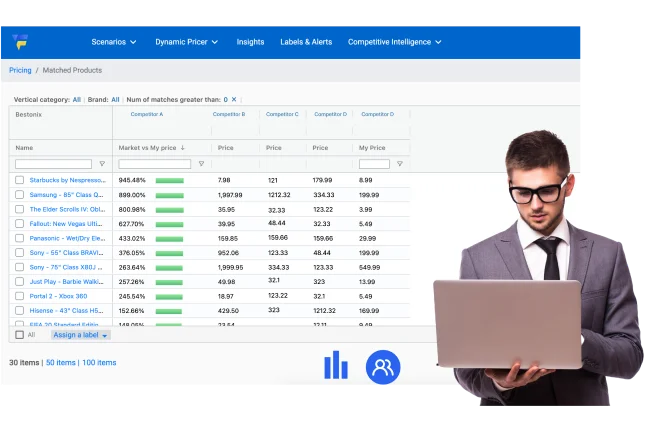Click the blue bar chart icon

(336, 366)
